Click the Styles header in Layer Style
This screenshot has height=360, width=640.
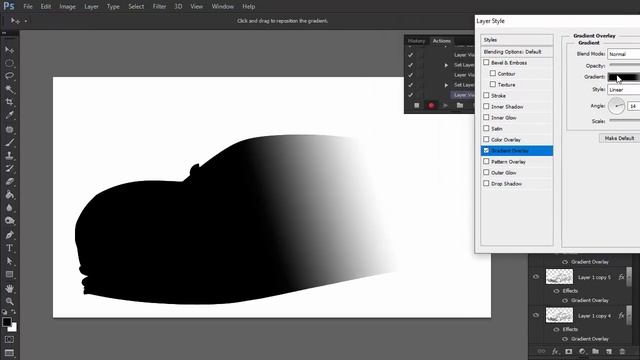tap(517, 40)
